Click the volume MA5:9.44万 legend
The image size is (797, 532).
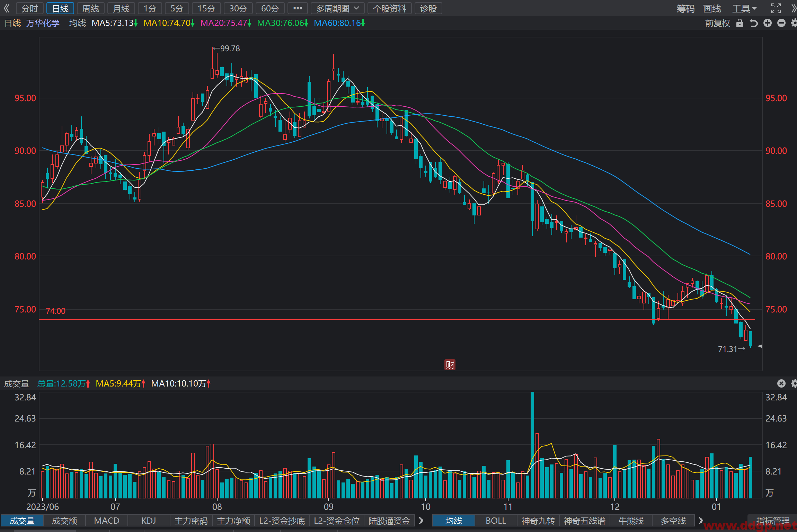(121, 383)
